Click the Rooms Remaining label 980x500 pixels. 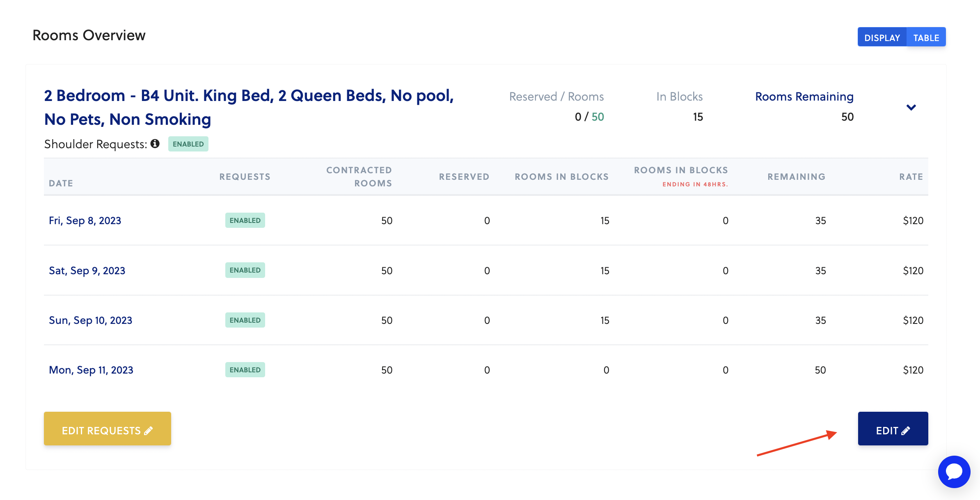point(804,96)
